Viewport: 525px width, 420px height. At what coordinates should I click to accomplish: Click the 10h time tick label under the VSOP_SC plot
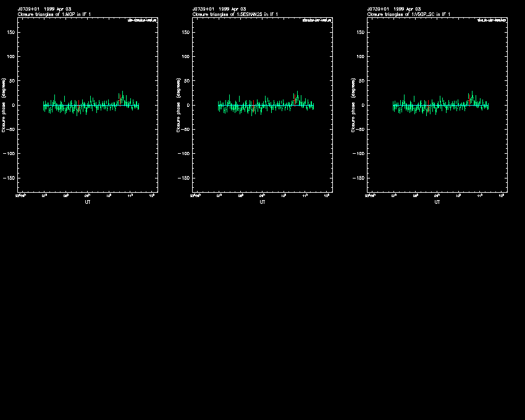point(458,196)
